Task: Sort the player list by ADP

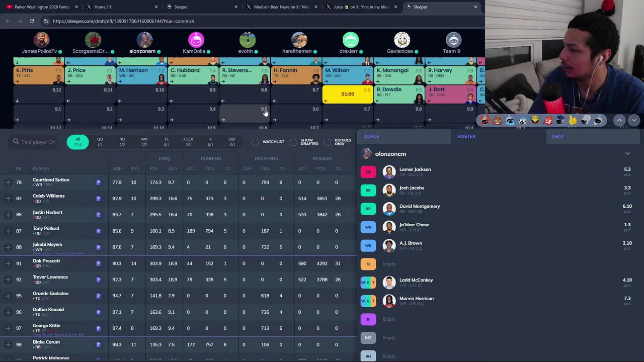Action: click(117, 169)
